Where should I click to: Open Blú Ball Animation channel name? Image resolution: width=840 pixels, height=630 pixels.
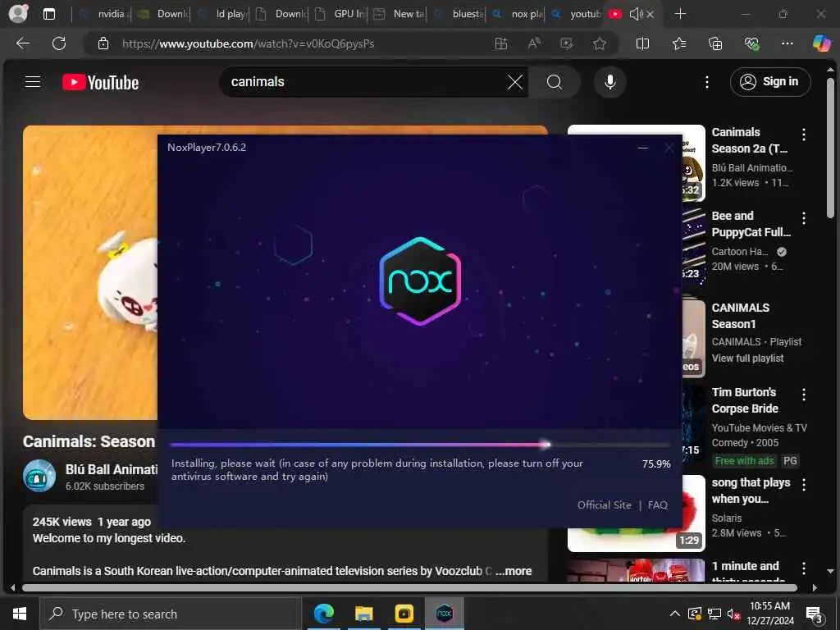click(112, 470)
